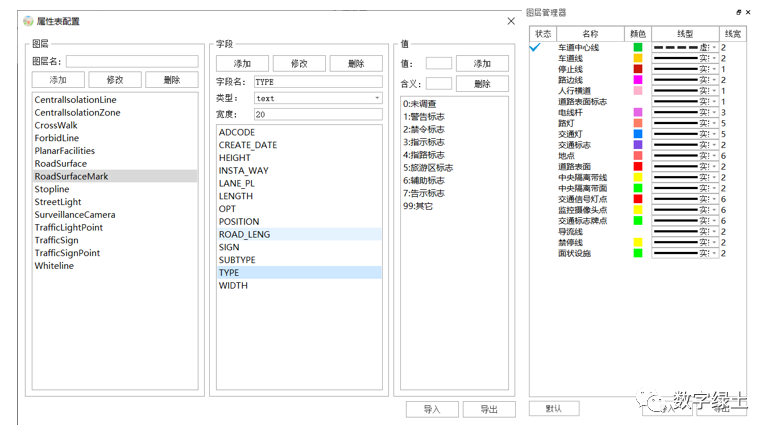
Task: Select the value 3:指示标志 in list
Action: (424, 142)
